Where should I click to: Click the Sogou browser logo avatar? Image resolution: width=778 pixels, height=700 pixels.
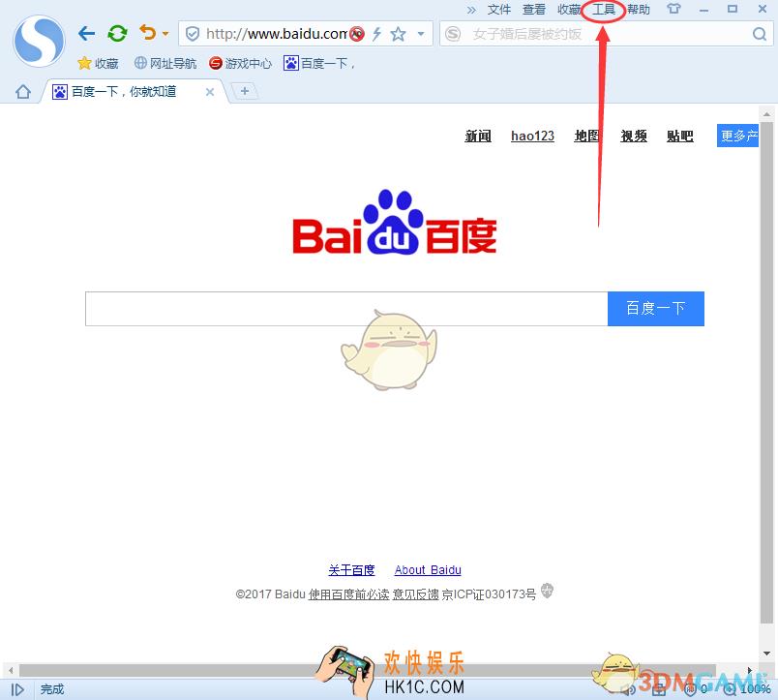click(x=39, y=41)
